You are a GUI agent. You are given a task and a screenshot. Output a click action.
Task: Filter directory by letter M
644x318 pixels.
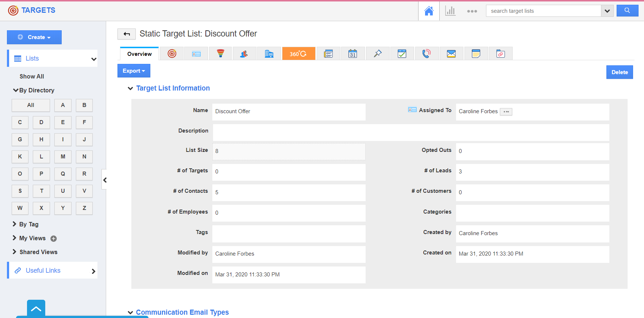point(63,157)
